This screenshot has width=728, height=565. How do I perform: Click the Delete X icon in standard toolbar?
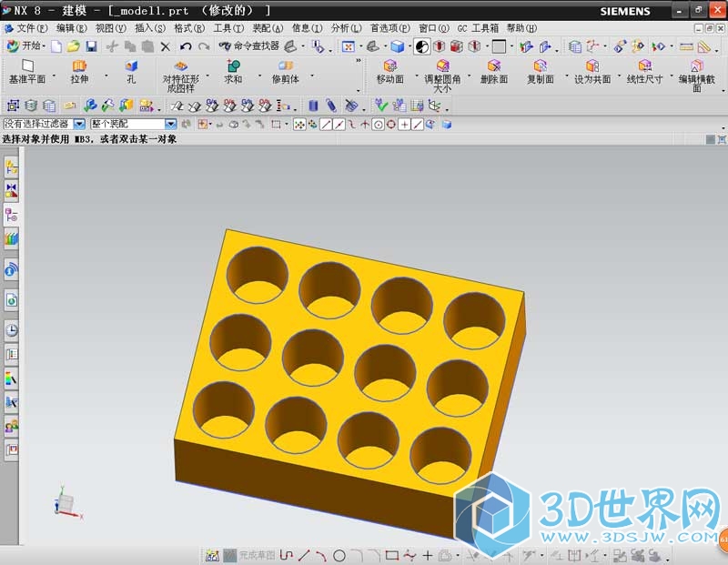pos(166,46)
